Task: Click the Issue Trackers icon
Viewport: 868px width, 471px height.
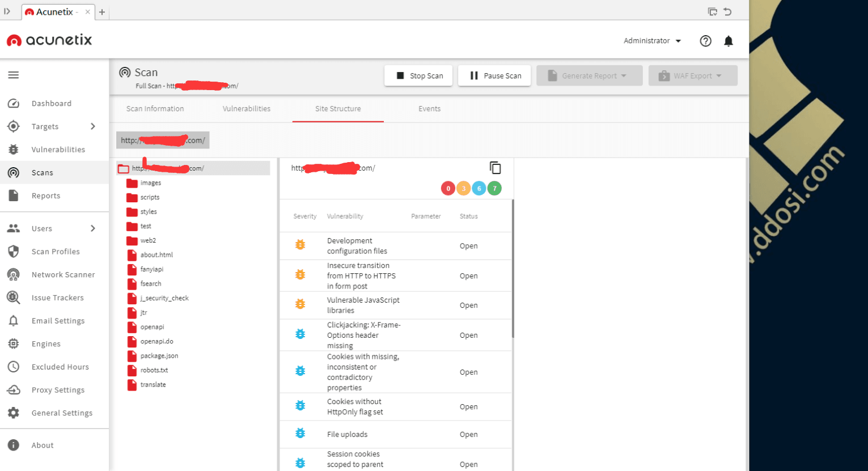Action: (14, 298)
